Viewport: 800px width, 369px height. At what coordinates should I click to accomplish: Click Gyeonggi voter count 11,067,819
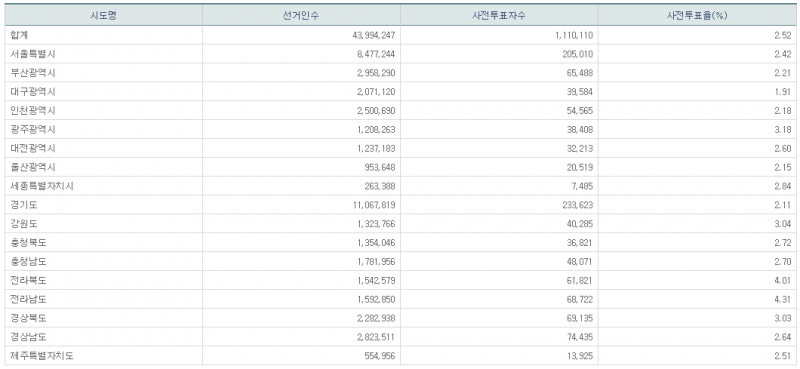374,205
